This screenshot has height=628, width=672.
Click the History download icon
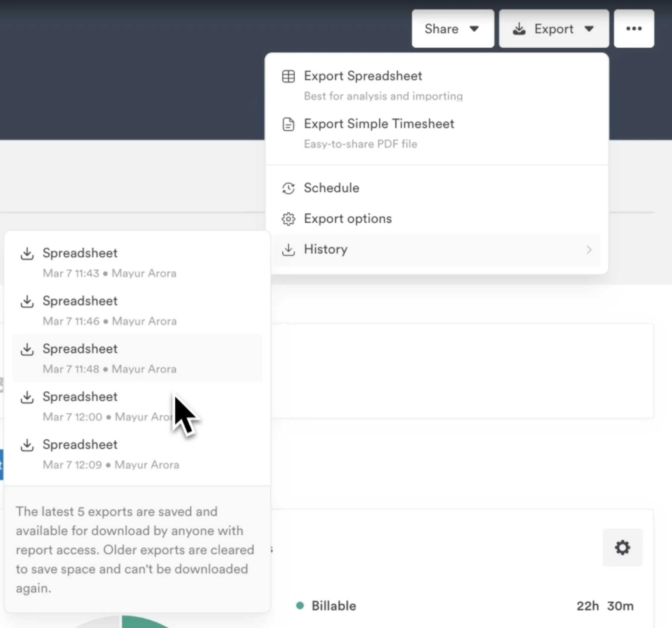point(288,250)
